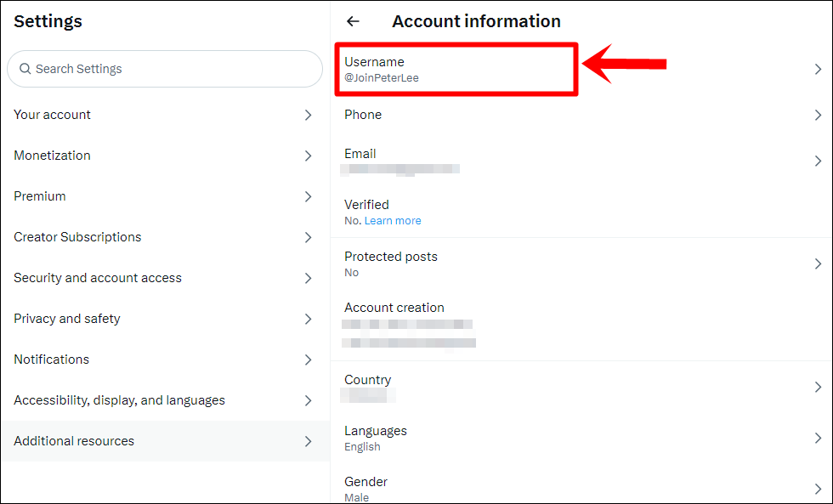Click the Search Settings input field
833x504 pixels.
[165, 68]
